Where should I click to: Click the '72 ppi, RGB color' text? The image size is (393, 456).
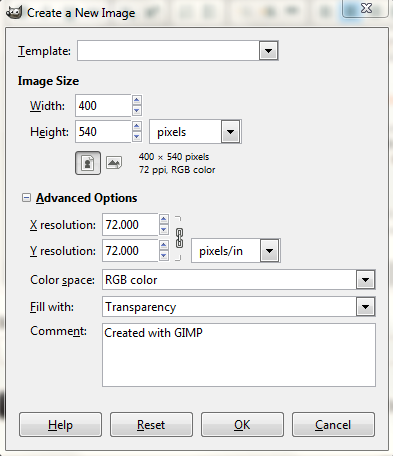tap(177, 170)
